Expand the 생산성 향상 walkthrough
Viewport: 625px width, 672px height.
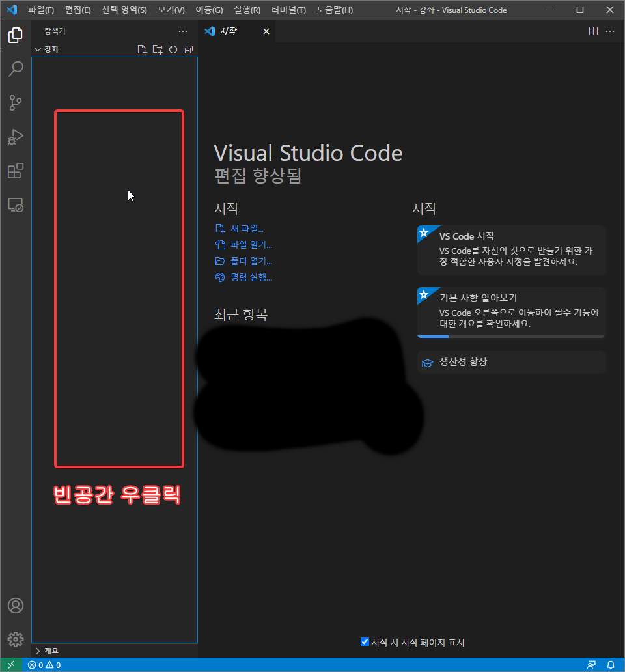[x=511, y=362]
